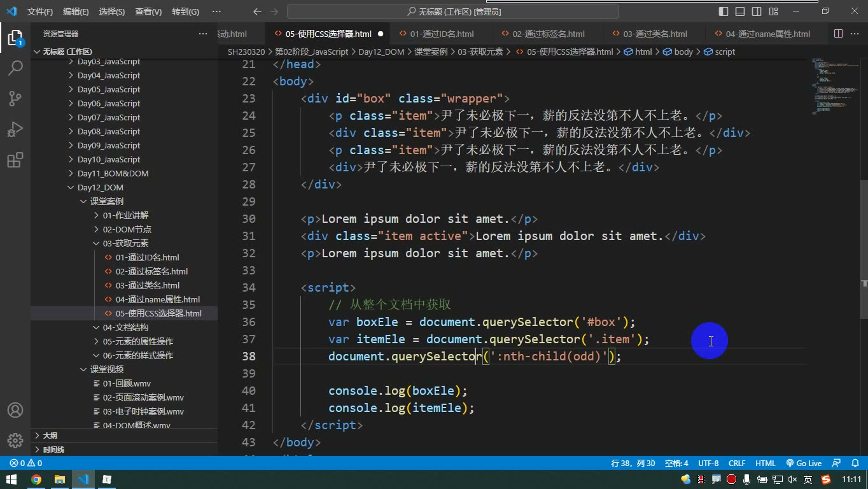The image size is (868, 489).
Task: Expand the Day11_BOM&DOM folder
Action: click(113, 173)
